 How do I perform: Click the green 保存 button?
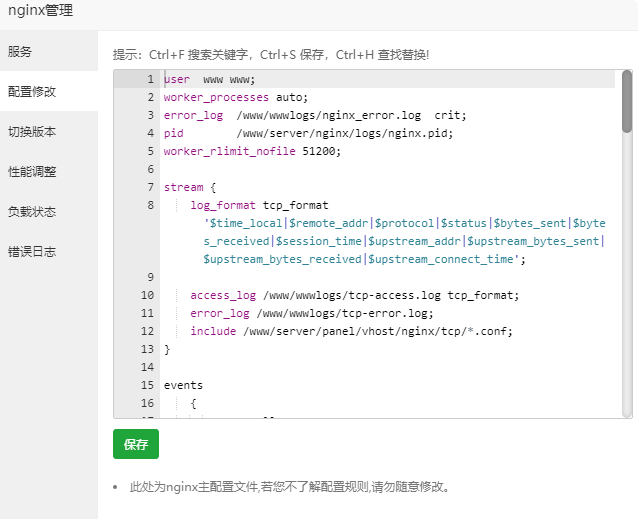click(x=136, y=444)
